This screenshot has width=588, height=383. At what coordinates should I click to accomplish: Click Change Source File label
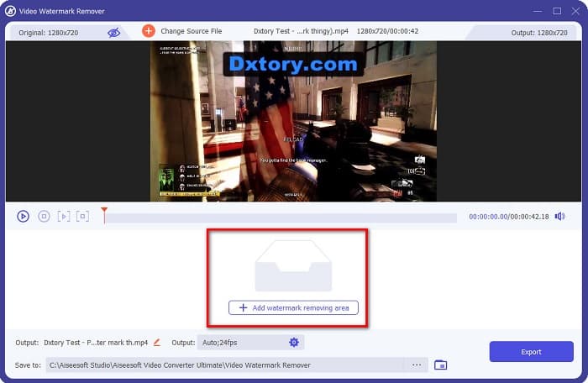[x=192, y=32]
